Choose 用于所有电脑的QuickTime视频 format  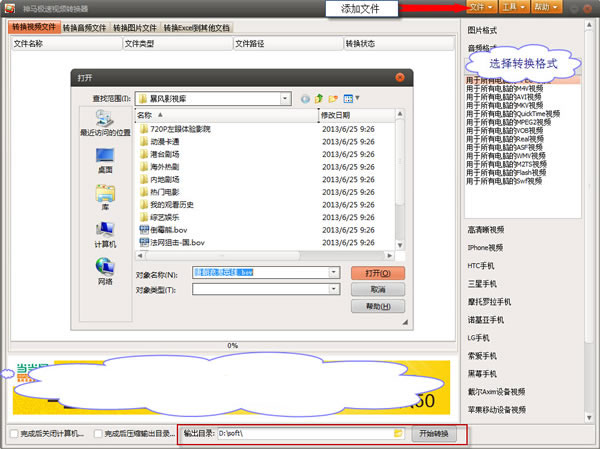point(513,114)
